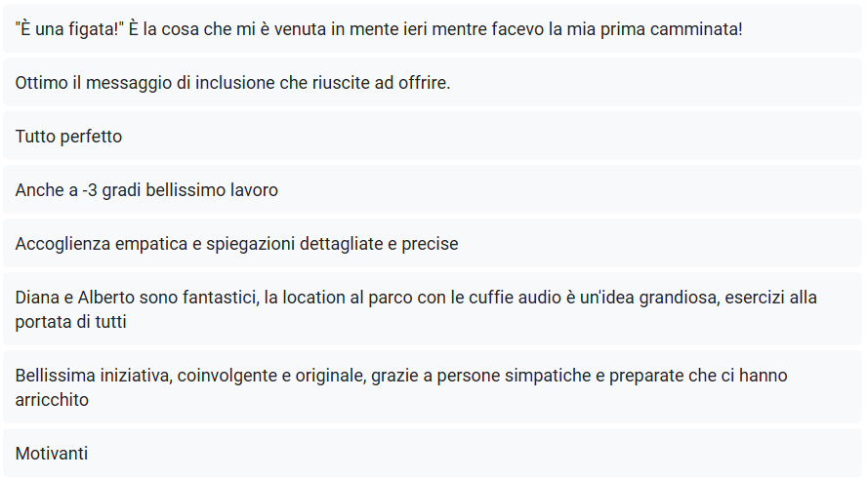Image resolution: width=868 pixels, height=480 pixels.
Task: Click the text "portata di tutti"
Action: coord(71,322)
